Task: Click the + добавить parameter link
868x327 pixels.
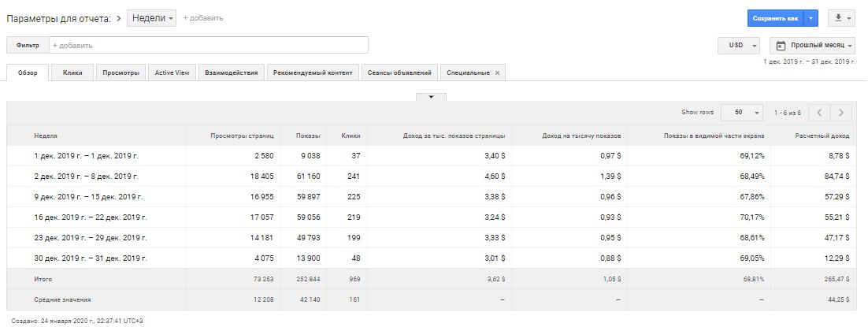Action: [202, 17]
